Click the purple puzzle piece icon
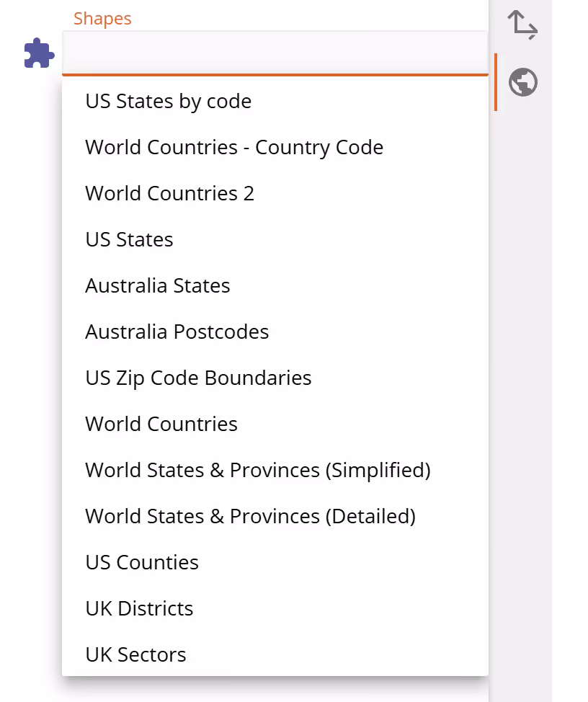This screenshot has width=588, height=702. tap(39, 53)
